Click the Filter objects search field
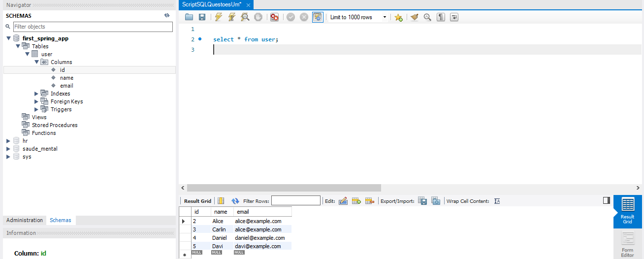The height and width of the screenshot is (259, 644). [93, 27]
